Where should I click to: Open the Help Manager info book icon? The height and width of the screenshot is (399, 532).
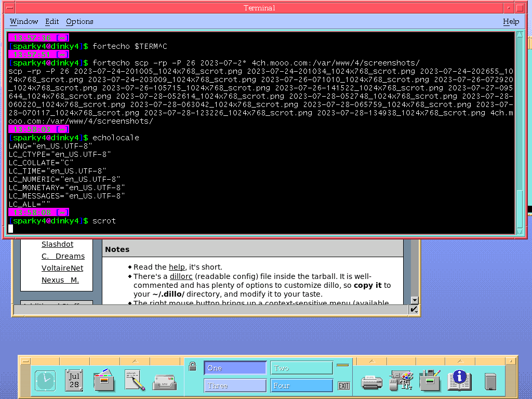click(459, 381)
